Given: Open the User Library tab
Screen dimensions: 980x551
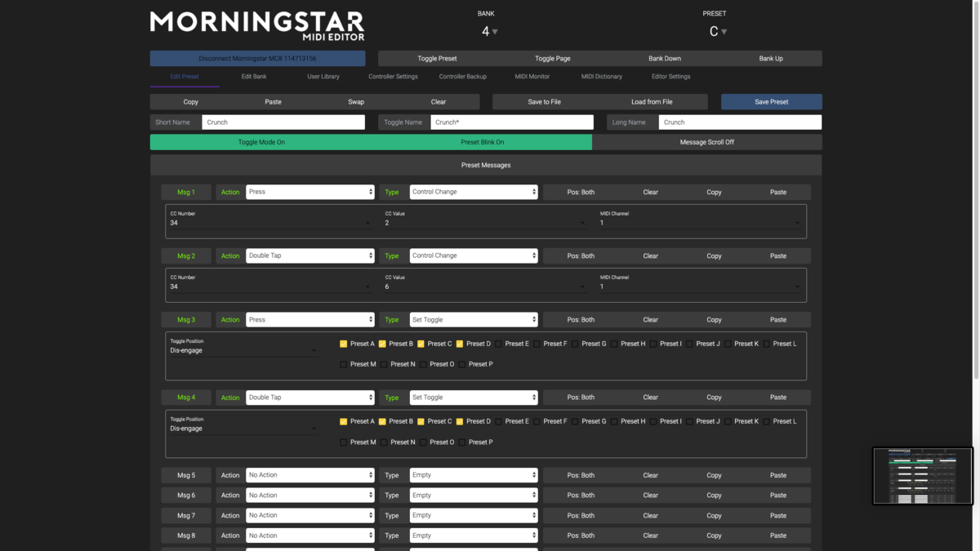Looking at the screenshot, I should [323, 77].
